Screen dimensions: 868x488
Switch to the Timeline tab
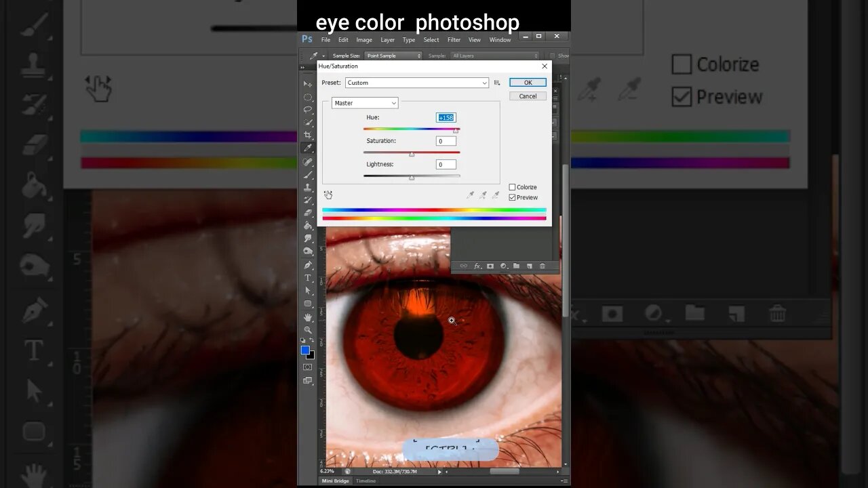coord(366,481)
